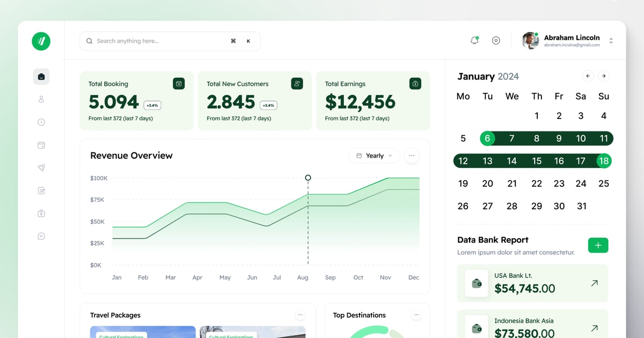The height and width of the screenshot is (338, 644).
Task: Click the Total Earnings card icon
Action: (415, 83)
